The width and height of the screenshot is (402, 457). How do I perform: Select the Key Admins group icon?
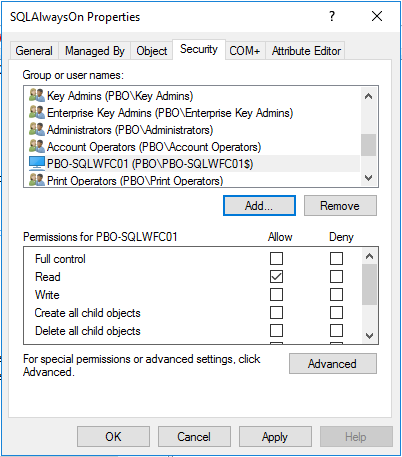pyautogui.click(x=37, y=96)
